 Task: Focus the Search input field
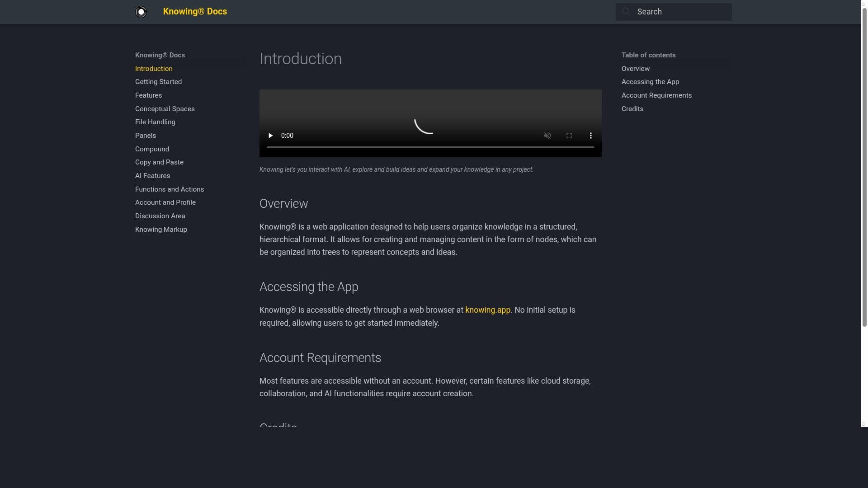coord(674,12)
